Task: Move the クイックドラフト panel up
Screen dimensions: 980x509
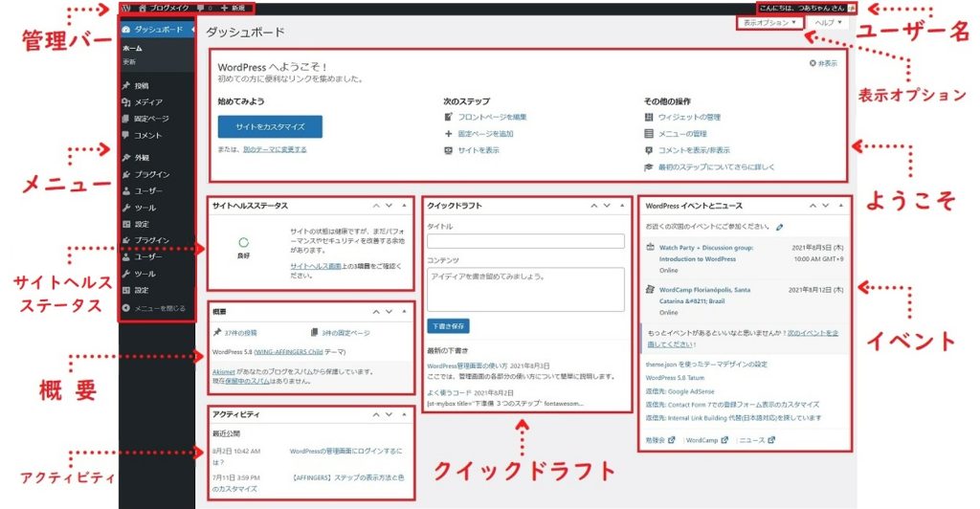Action: pos(593,206)
